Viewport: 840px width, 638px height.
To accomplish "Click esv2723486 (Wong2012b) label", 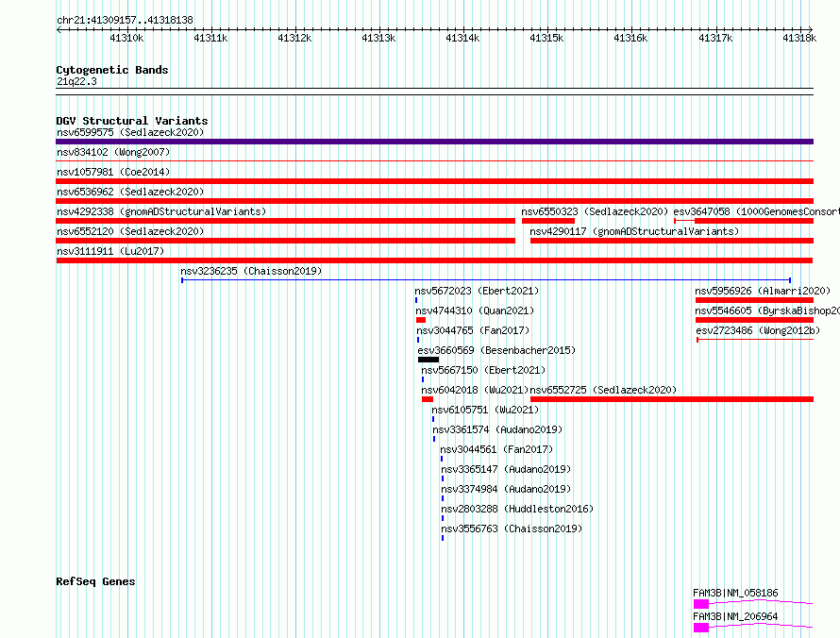I will (758, 330).
